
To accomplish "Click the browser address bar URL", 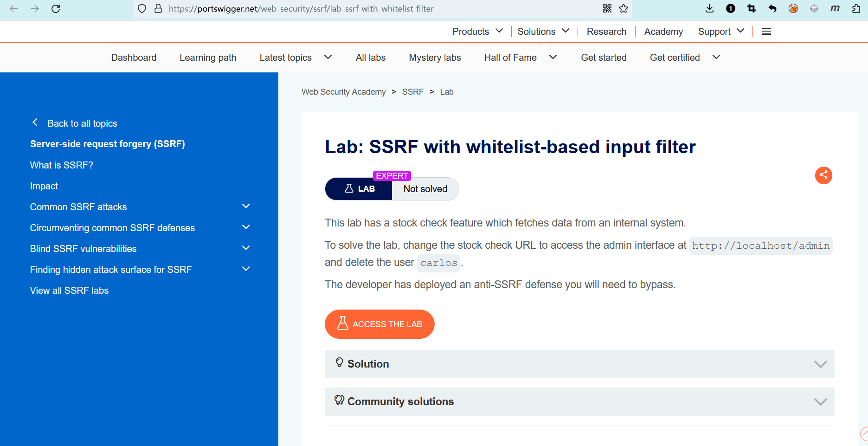I will click(302, 9).
